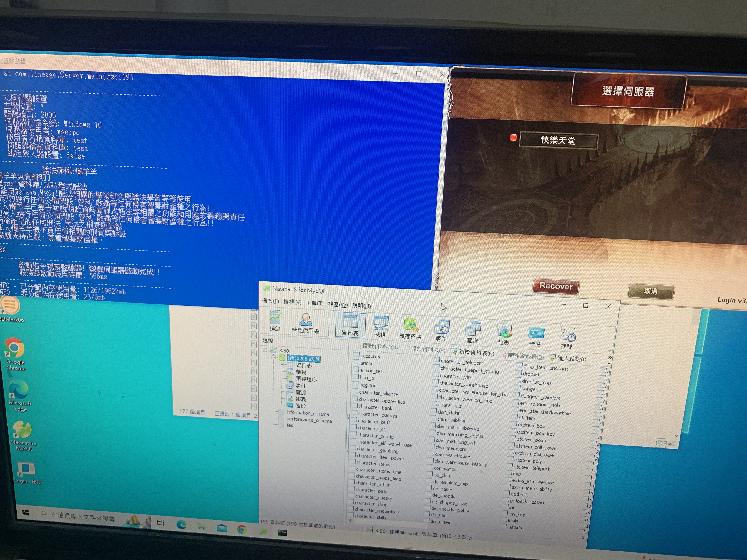Click the 排程 schedule toolbar icon
The image size is (747, 560).
click(567, 338)
